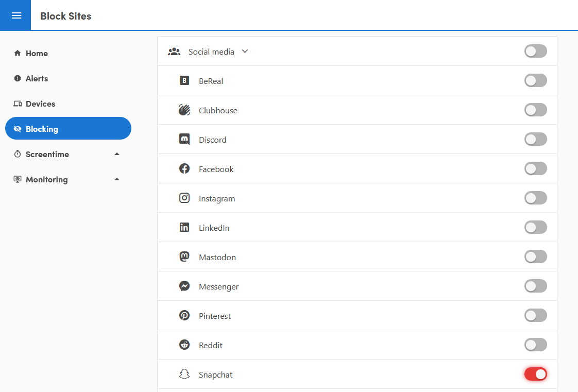Open the hamburger menu
Viewport: 578px width, 392px height.
[x=16, y=15]
